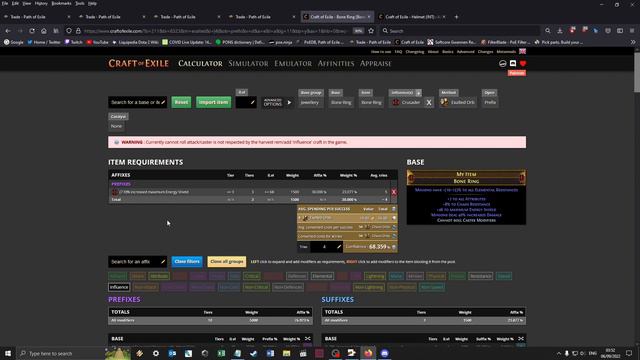Open the new tab plus button
Screen dimensions: 640x360
(456, 17)
